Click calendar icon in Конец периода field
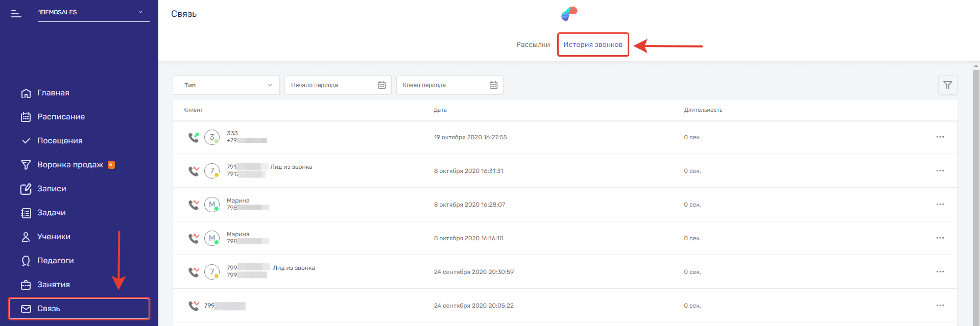 (493, 85)
